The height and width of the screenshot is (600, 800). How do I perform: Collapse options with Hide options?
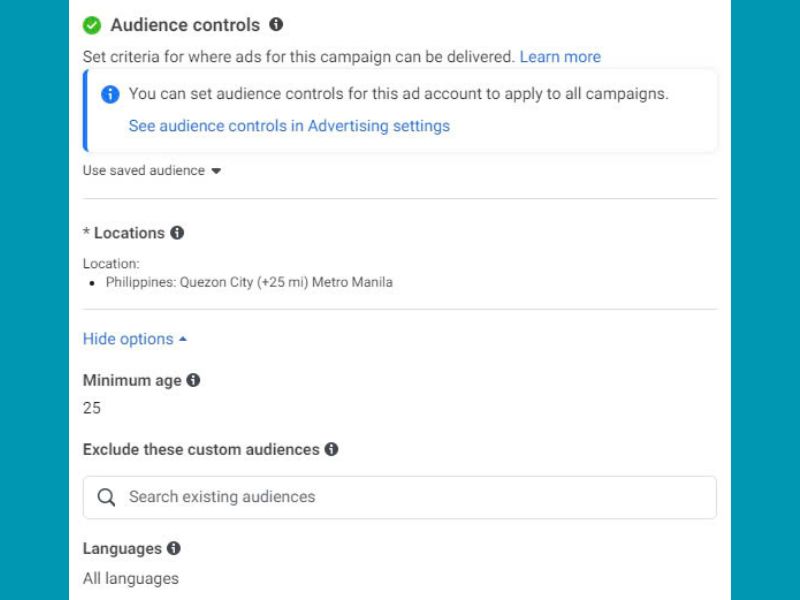pyautogui.click(x=135, y=339)
